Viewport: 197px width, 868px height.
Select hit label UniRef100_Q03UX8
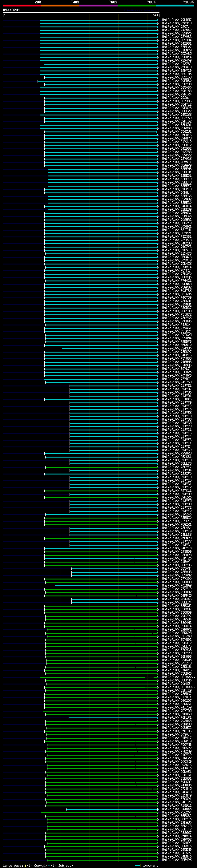177,721
